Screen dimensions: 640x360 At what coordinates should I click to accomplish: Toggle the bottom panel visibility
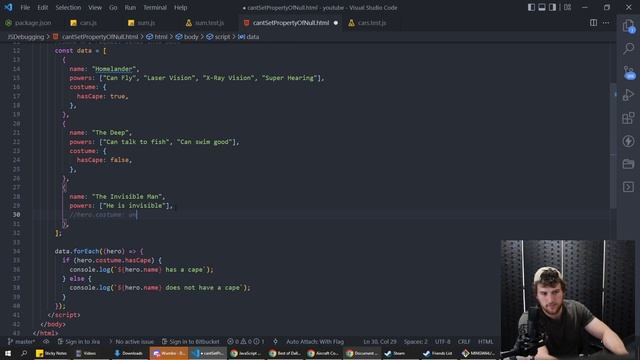pyautogui.click(x=542, y=7)
